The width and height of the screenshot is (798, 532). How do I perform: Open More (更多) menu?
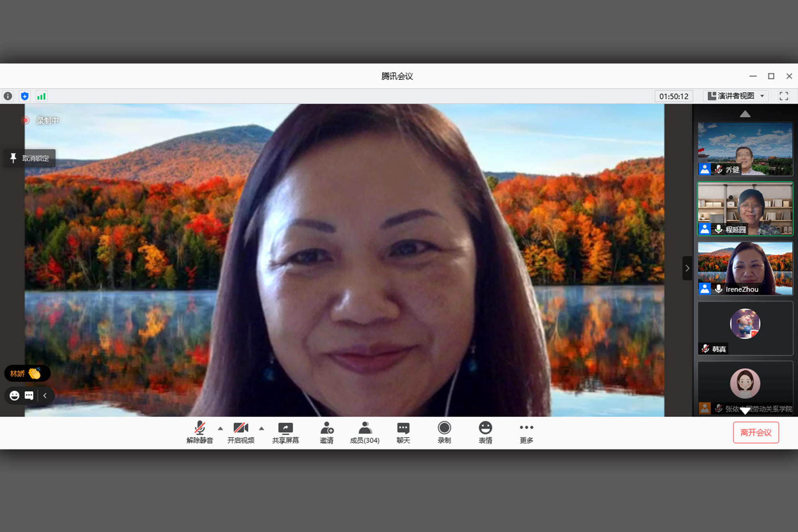click(526, 433)
